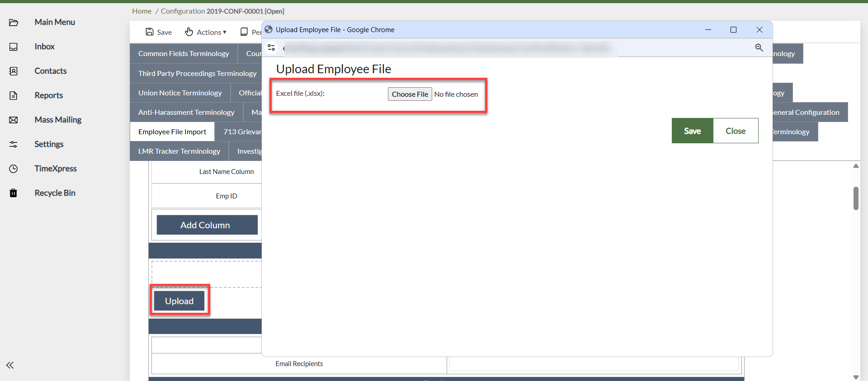Switch to 713 Grievance tab

[239, 132]
